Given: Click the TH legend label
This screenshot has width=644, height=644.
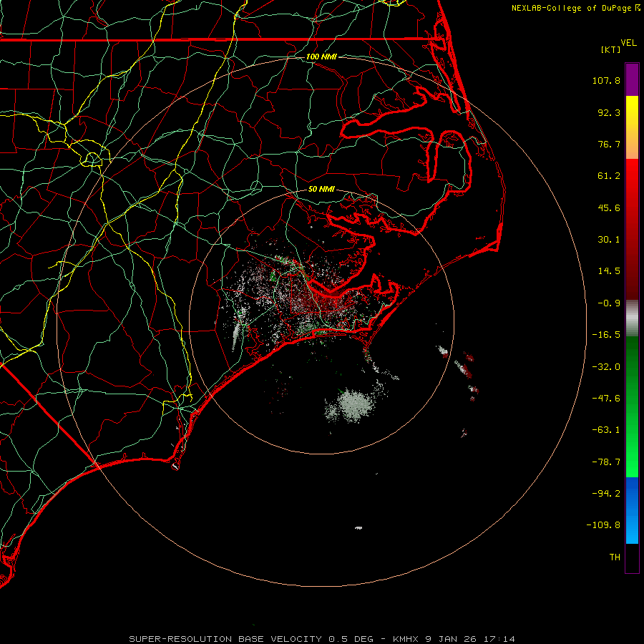Looking at the screenshot, I should click(615, 557).
